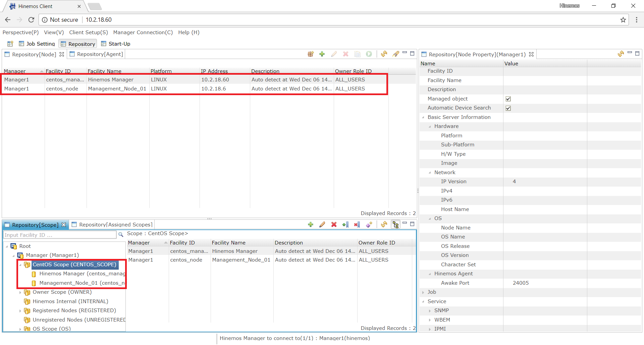Toggle the scope tree view button in Repository[Scope]

point(396,224)
